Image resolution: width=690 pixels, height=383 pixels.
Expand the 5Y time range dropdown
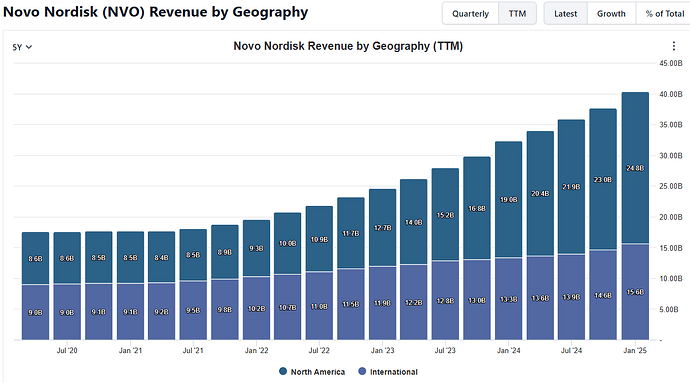point(22,47)
